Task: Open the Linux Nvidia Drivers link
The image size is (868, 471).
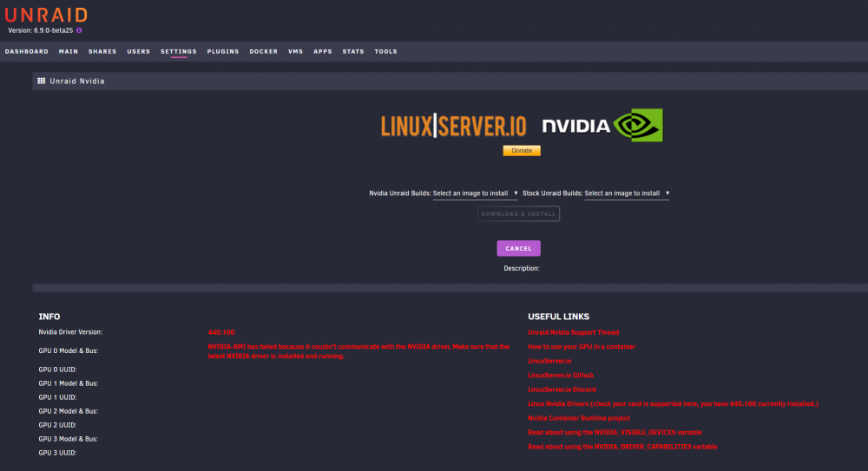Action: (x=674, y=404)
